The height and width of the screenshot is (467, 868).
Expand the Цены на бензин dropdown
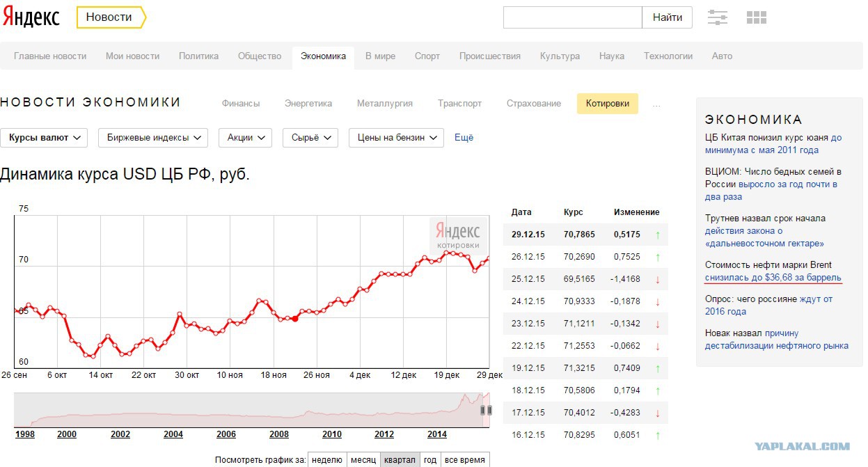pyautogui.click(x=396, y=138)
